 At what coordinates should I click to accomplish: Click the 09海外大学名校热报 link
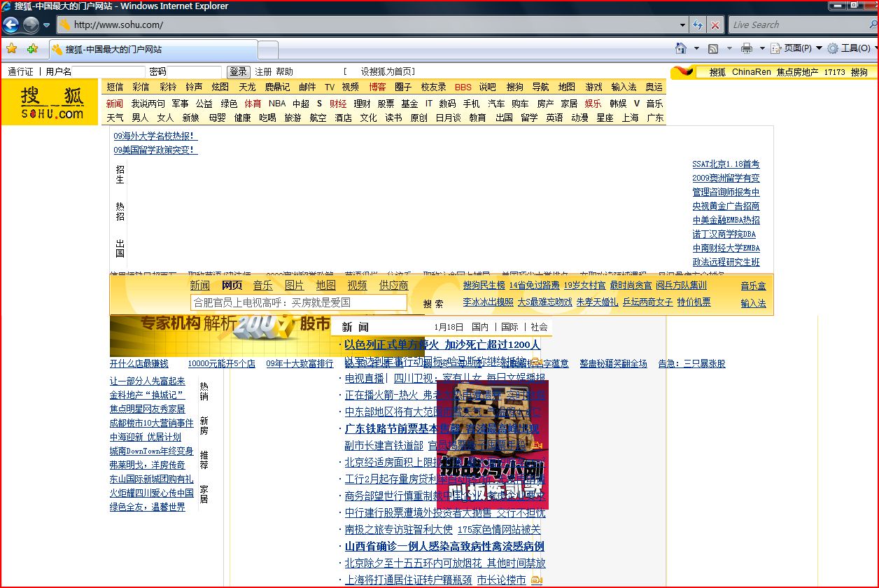(155, 136)
